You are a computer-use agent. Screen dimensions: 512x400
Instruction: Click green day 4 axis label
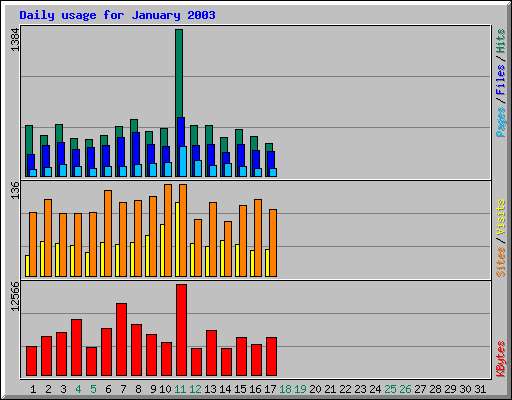[x=78, y=389]
